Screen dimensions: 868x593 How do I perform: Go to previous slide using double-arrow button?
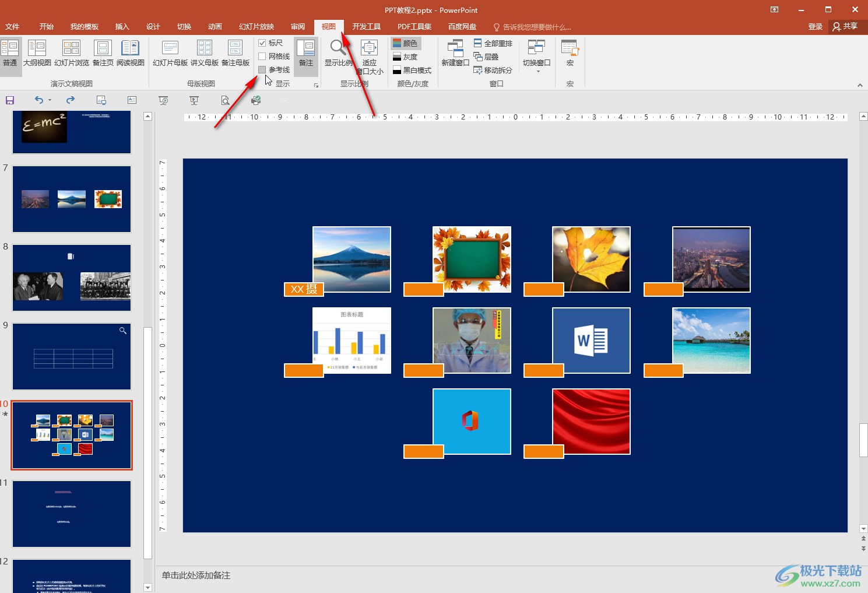pyautogui.click(x=863, y=539)
